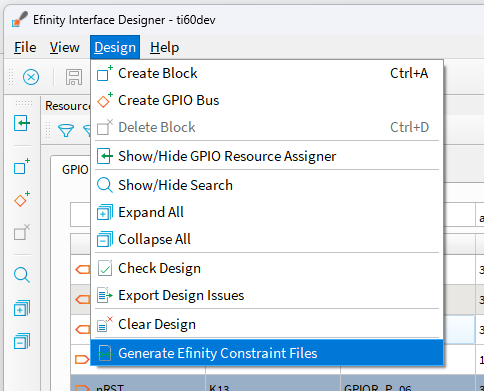Click the GPIO Resource Assigner sidebar icon
Screen dimensions: 484x391
tap(22, 123)
